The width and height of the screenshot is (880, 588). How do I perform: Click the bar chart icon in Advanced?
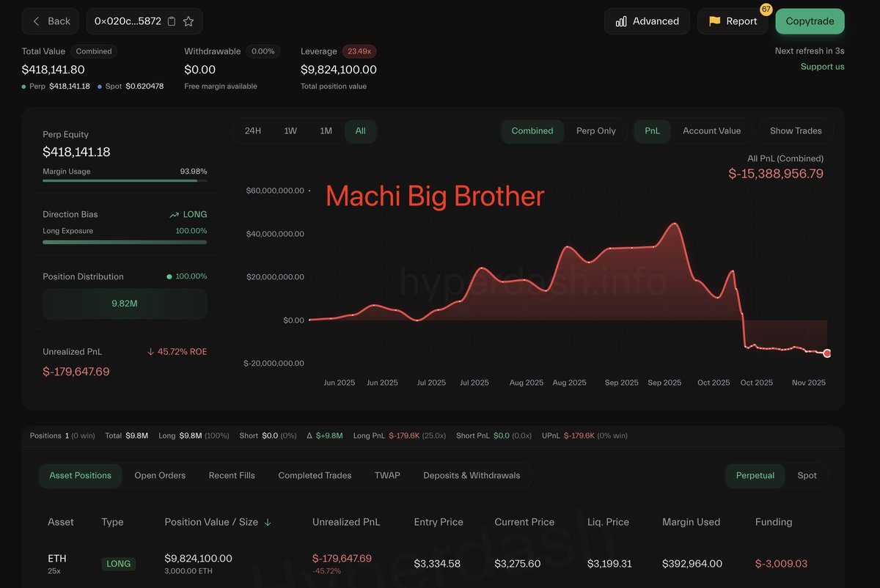click(x=621, y=21)
